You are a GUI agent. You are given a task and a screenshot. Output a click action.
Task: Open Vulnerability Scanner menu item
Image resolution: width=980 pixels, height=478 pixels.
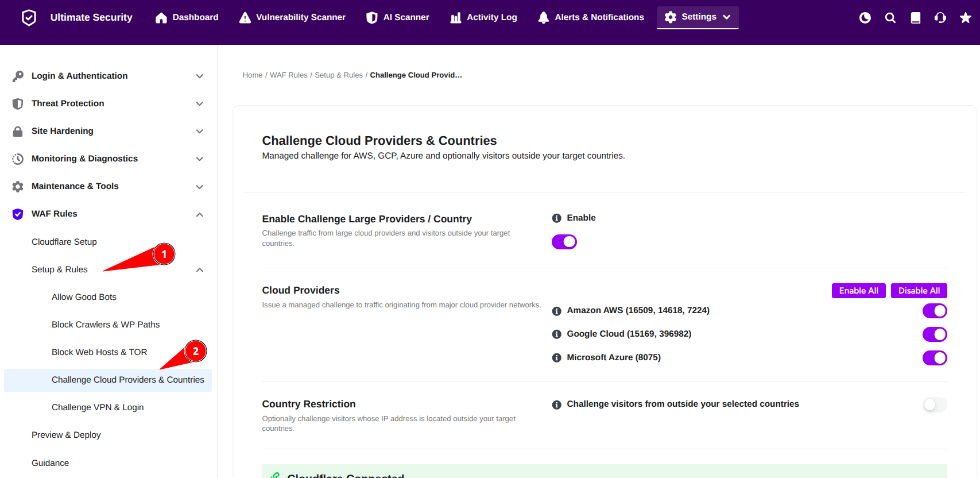point(293,18)
